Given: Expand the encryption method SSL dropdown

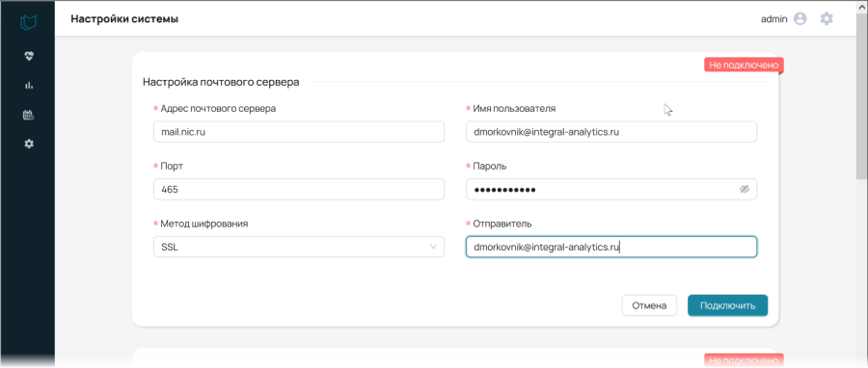Looking at the screenshot, I should [299, 247].
